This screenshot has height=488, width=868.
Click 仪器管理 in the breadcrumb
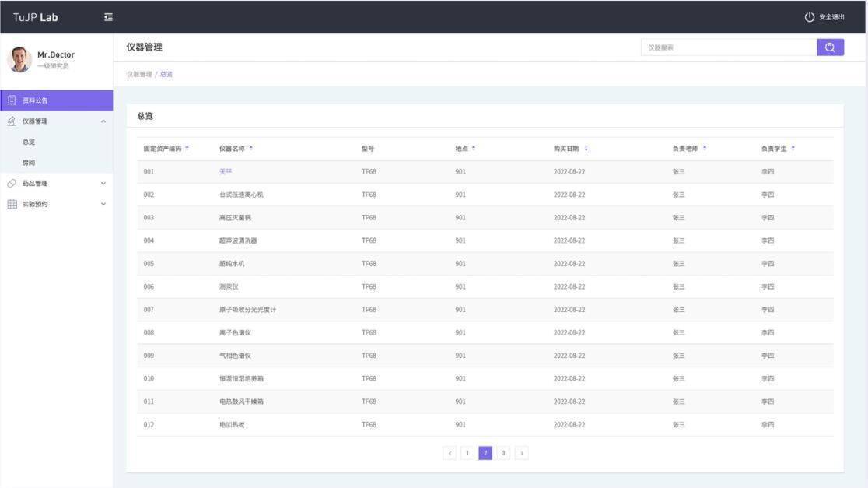(x=139, y=74)
